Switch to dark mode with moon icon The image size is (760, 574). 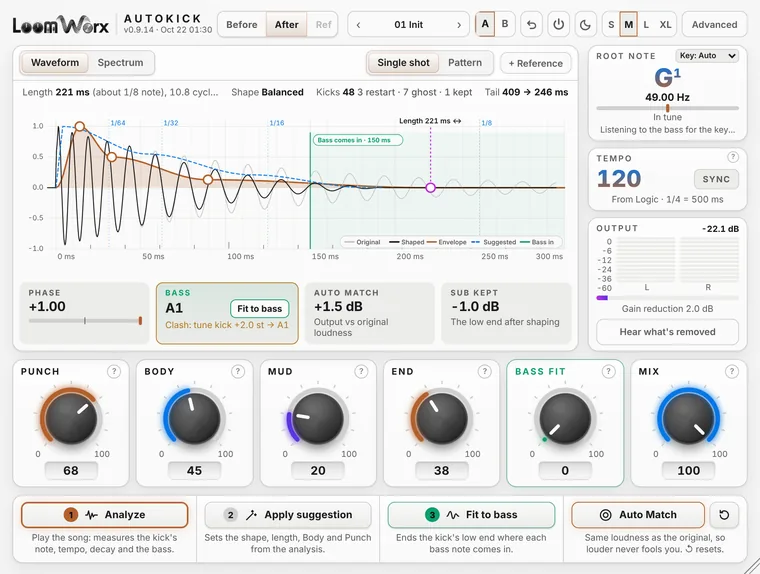click(586, 24)
